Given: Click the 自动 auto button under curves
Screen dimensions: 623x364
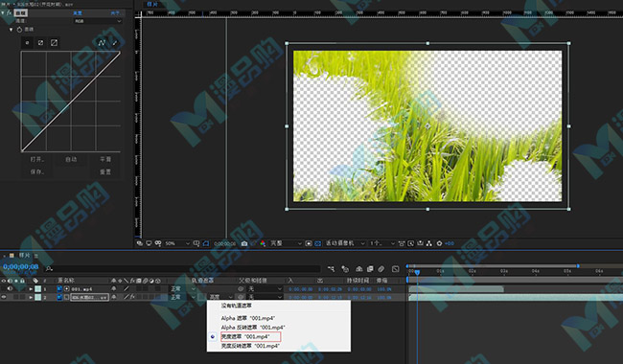Looking at the screenshot, I should [71, 159].
